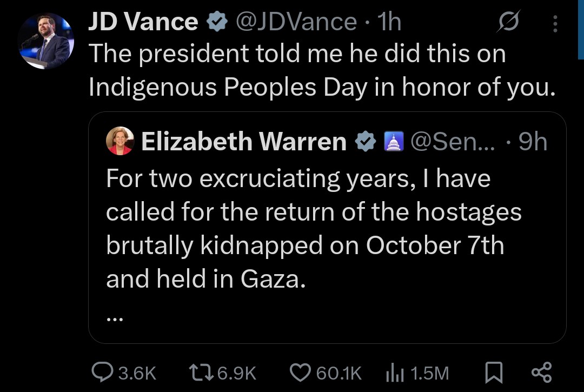Click Elizabeth Warren's small avatar
This screenshot has width=584, height=392.
click(120, 142)
